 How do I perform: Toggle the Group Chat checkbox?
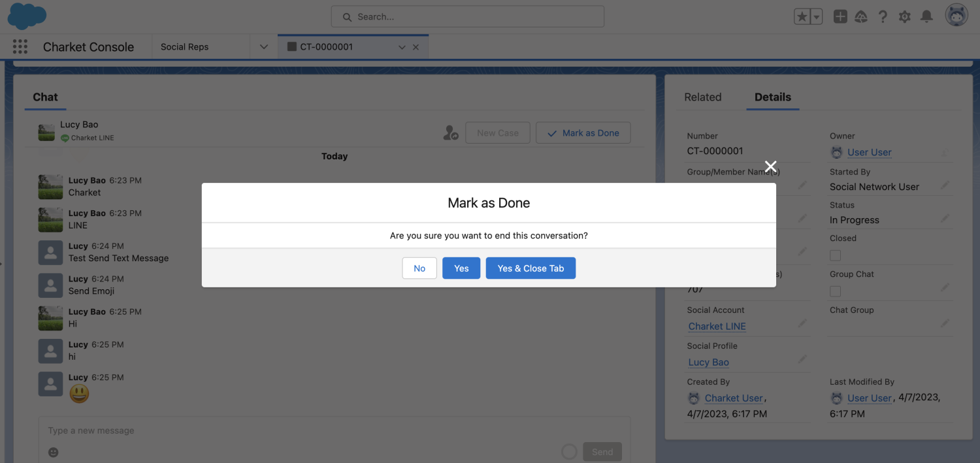835,291
